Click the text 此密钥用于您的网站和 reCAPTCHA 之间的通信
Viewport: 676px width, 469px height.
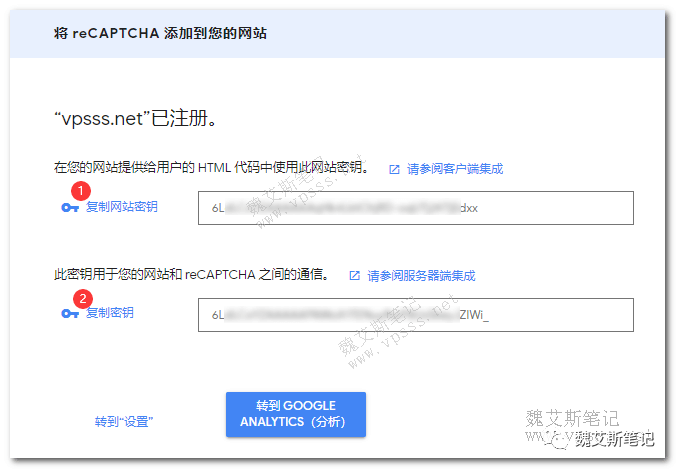point(192,274)
